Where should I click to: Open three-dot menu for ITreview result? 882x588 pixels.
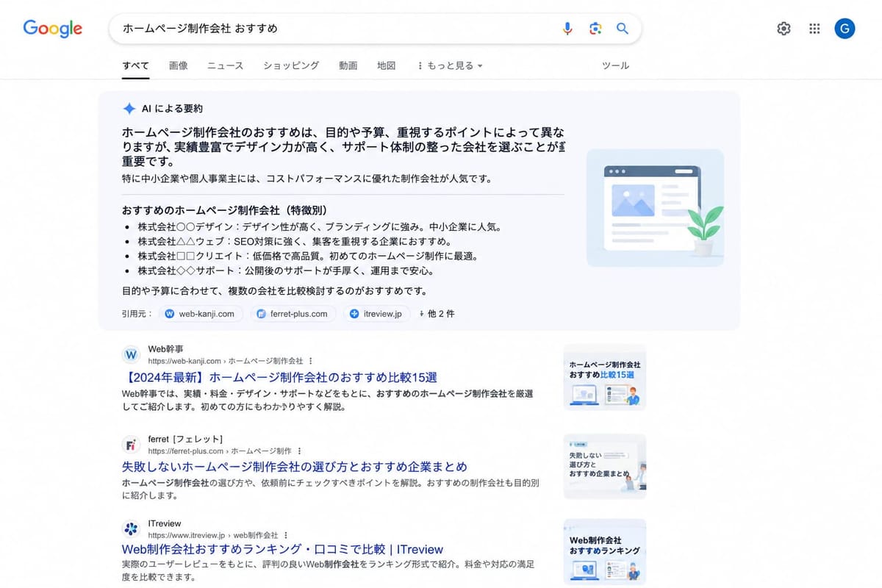click(x=286, y=535)
